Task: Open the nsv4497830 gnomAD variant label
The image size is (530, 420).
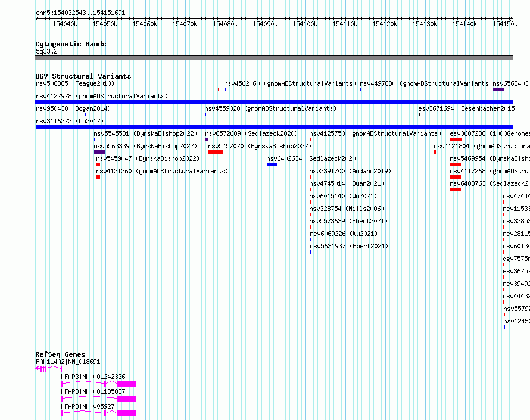Action: (426, 83)
